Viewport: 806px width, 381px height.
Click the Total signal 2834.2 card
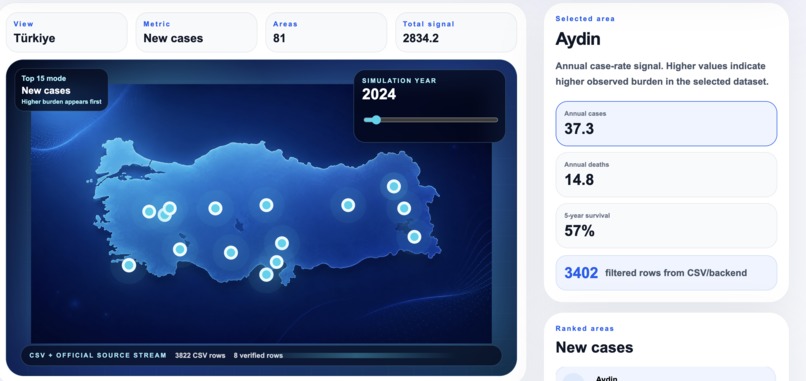[456, 32]
